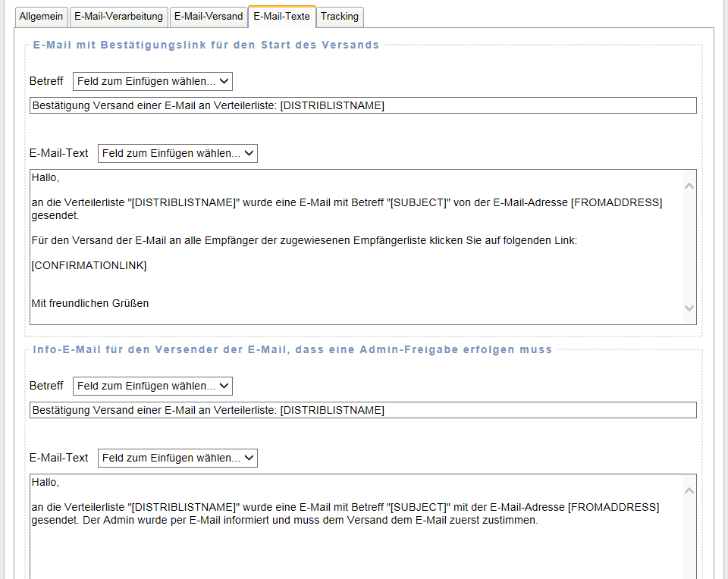Open the Tracking tab
The height and width of the screenshot is (579, 728).
[x=340, y=17]
